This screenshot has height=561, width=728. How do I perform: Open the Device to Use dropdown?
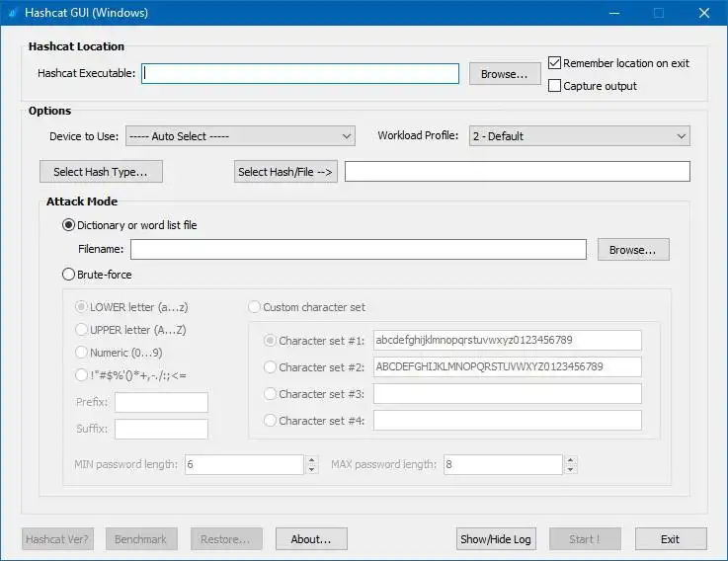(240, 136)
